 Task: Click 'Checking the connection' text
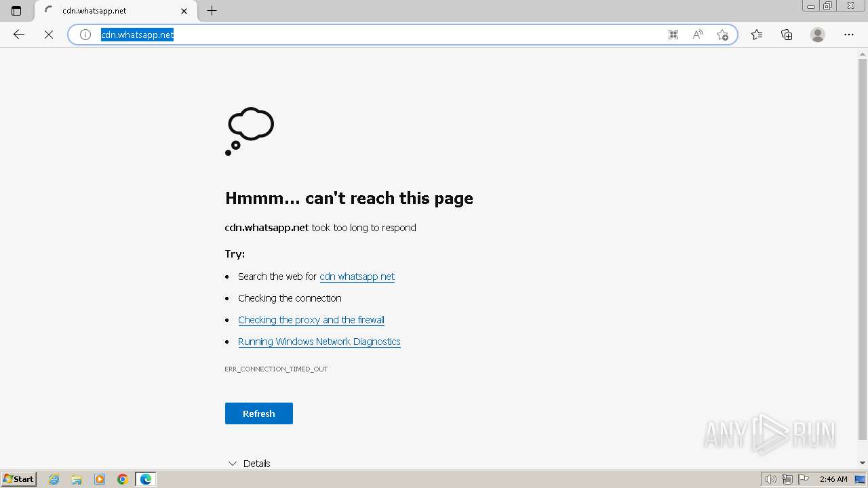[x=290, y=298]
